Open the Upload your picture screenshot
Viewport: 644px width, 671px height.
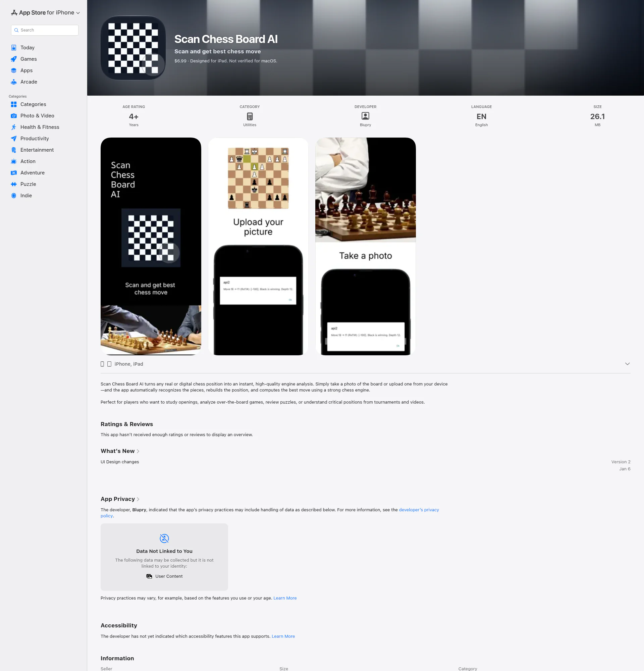pos(258,247)
